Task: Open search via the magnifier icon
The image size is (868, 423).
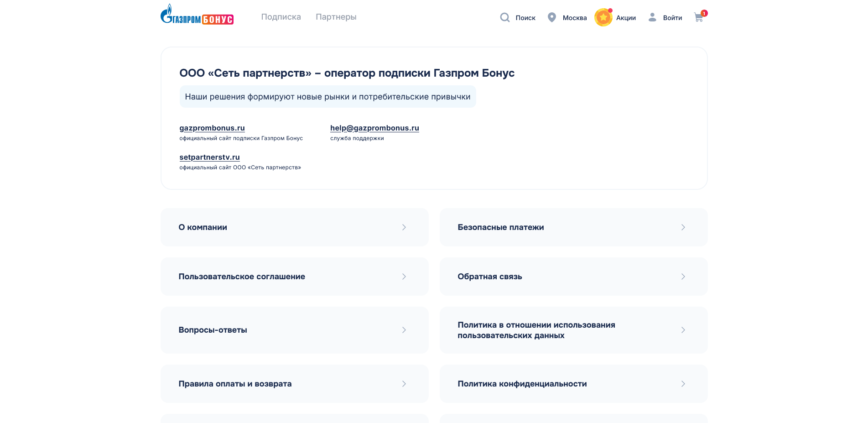Action: (504, 17)
